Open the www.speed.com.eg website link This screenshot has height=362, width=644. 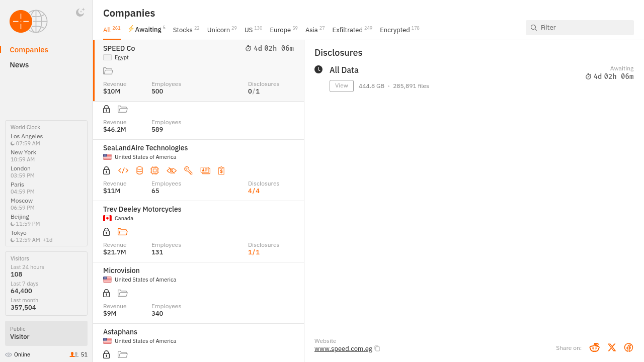point(343,349)
